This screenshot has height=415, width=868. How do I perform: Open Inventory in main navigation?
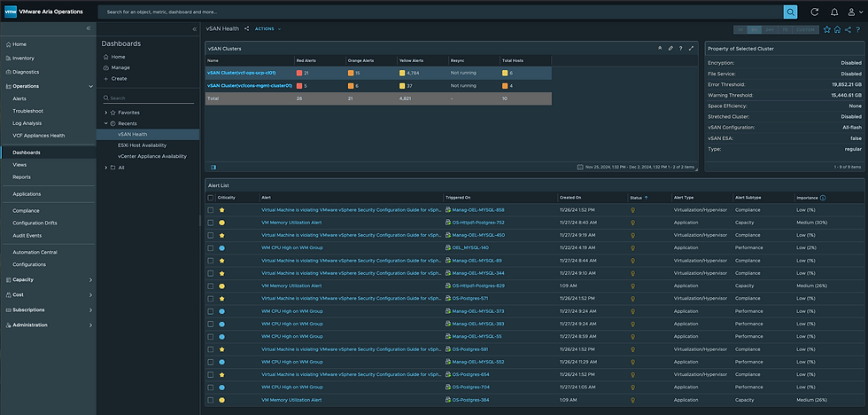pyautogui.click(x=23, y=59)
